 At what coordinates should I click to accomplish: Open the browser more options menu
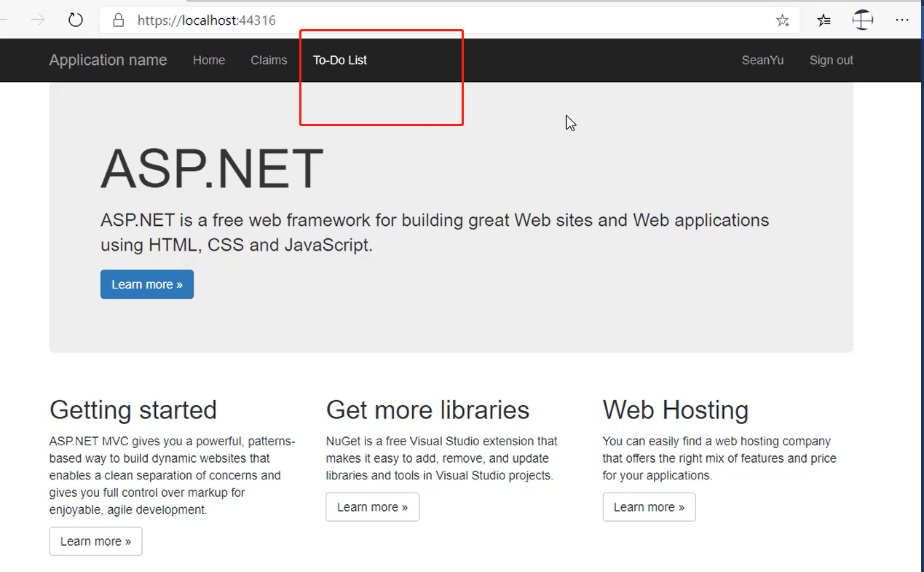pos(902,20)
